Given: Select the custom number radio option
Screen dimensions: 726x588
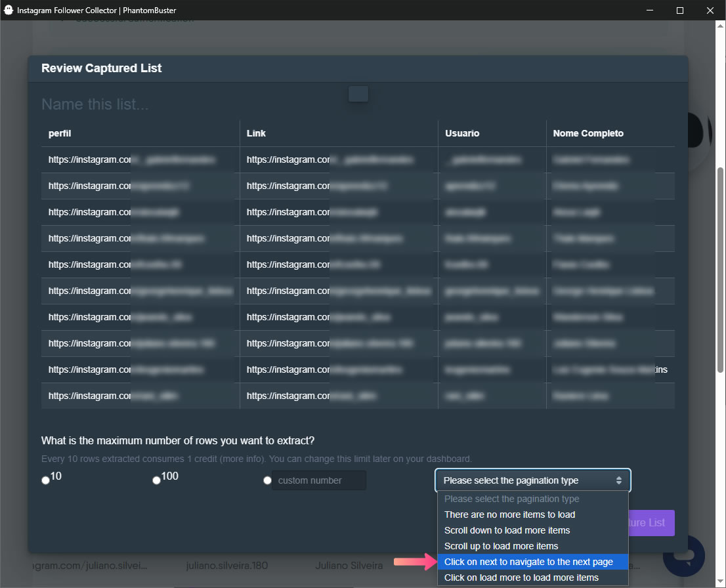Looking at the screenshot, I should coord(267,480).
